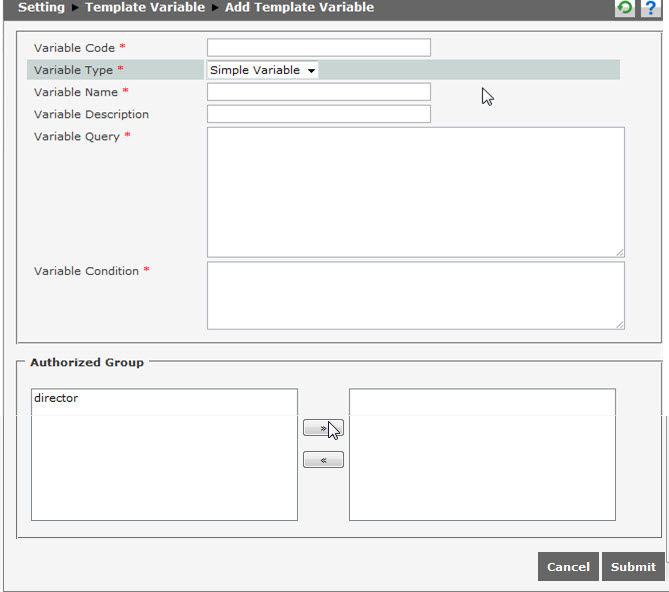Click the Authorized Group section heading
Image resolution: width=669 pixels, height=592 pixels.
tap(87, 362)
